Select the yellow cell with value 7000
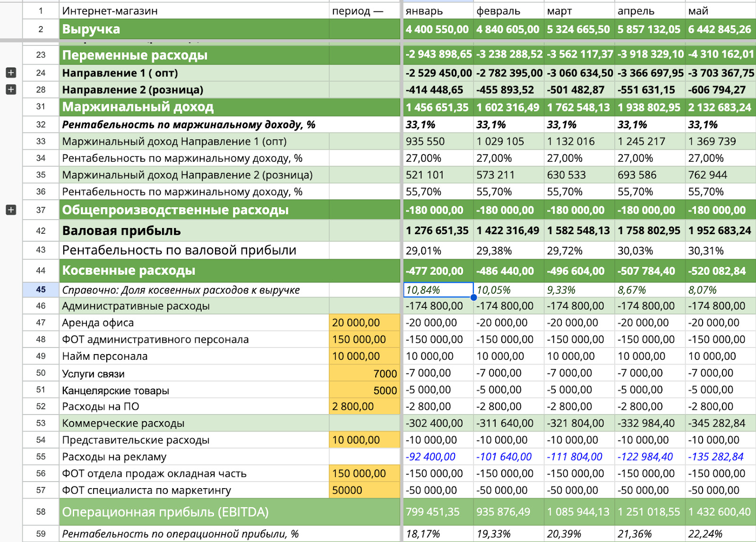This screenshot has height=542, width=756. pyautogui.click(x=364, y=373)
